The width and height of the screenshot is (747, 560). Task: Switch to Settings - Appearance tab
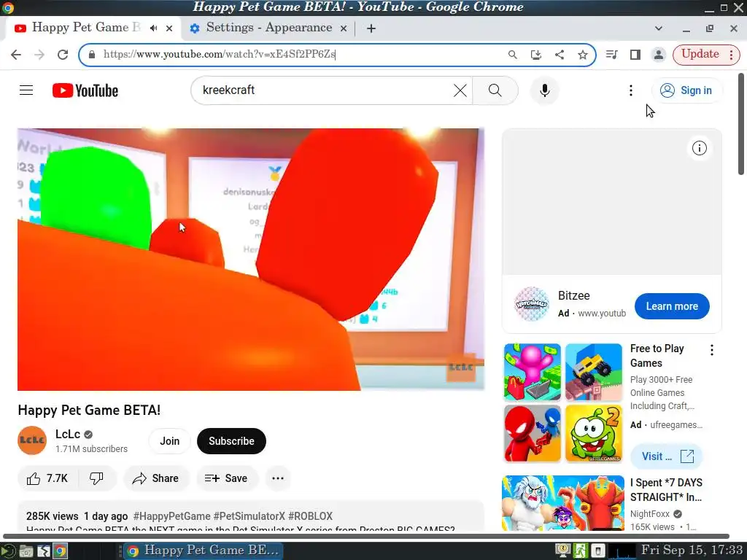click(268, 28)
